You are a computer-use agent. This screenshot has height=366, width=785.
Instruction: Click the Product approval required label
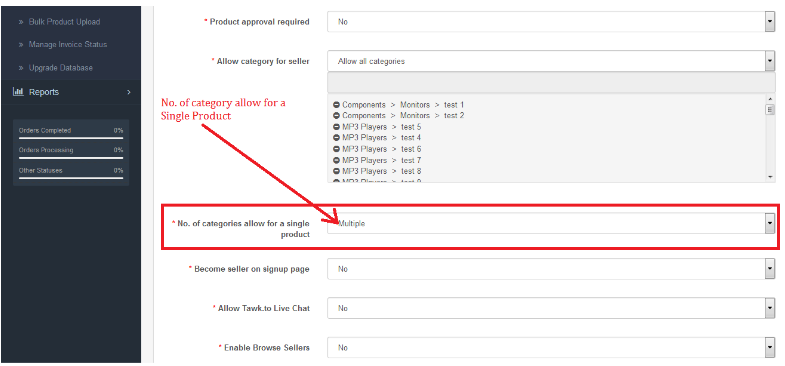coord(259,22)
